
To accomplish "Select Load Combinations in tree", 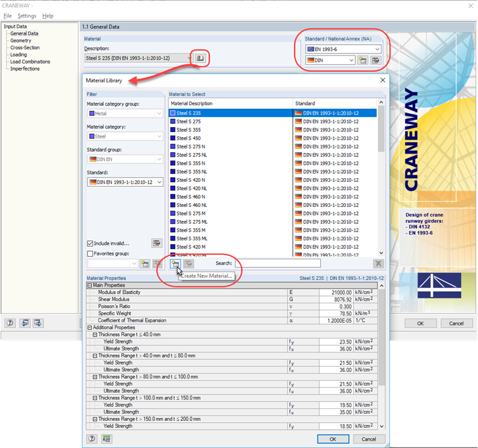I will (30, 62).
